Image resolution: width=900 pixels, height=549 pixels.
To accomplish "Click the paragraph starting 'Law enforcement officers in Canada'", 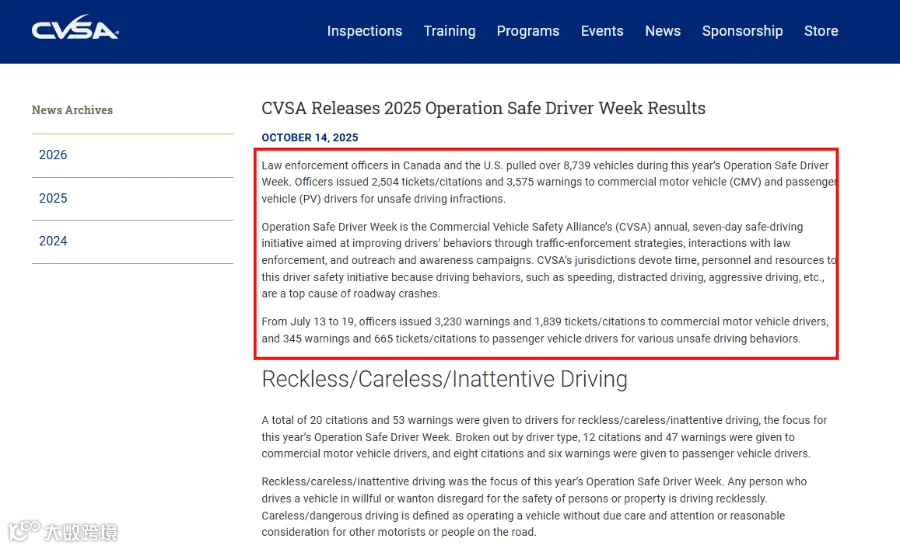I will coord(549,182).
